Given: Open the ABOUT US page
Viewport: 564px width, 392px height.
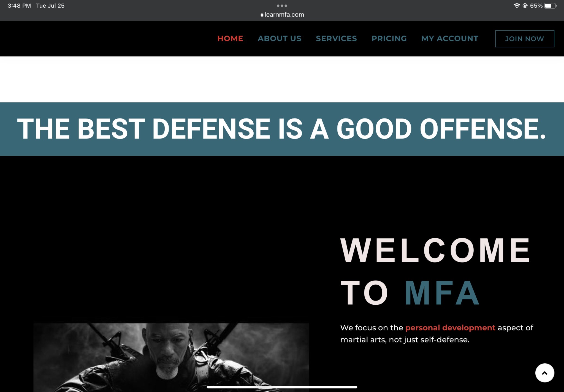Looking at the screenshot, I should (280, 39).
